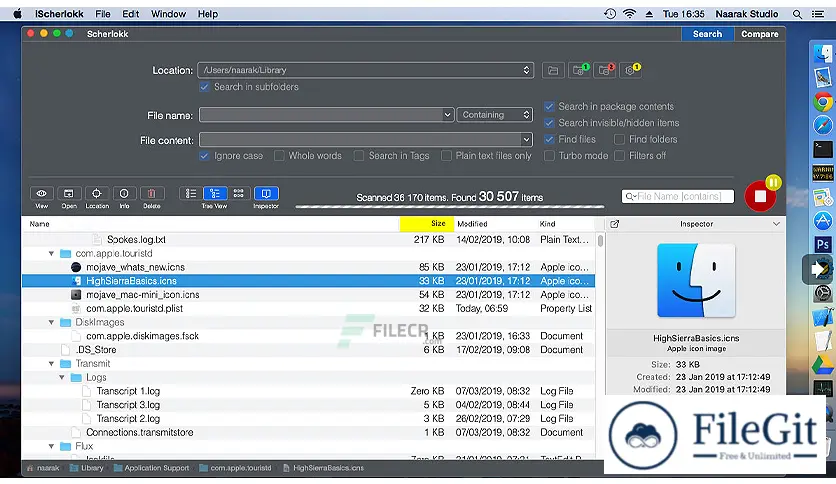Enable Filters off checkbox
The image size is (836, 484).
coord(619,156)
